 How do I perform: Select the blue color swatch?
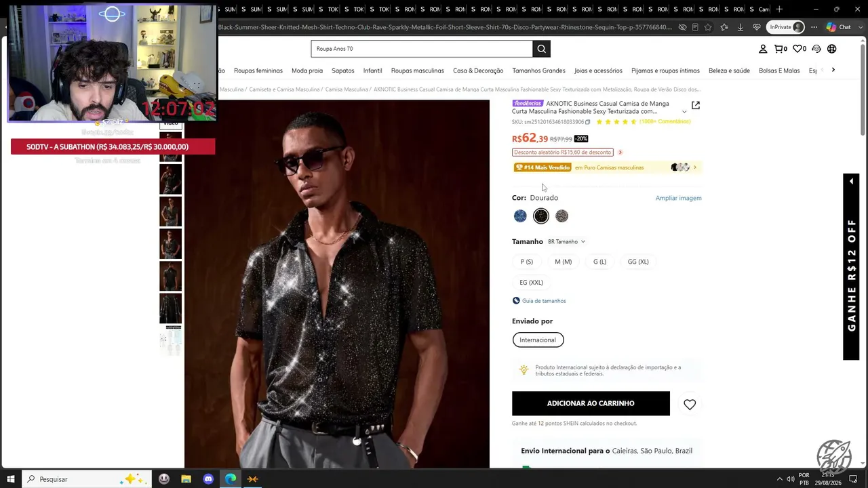(x=520, y=216)
